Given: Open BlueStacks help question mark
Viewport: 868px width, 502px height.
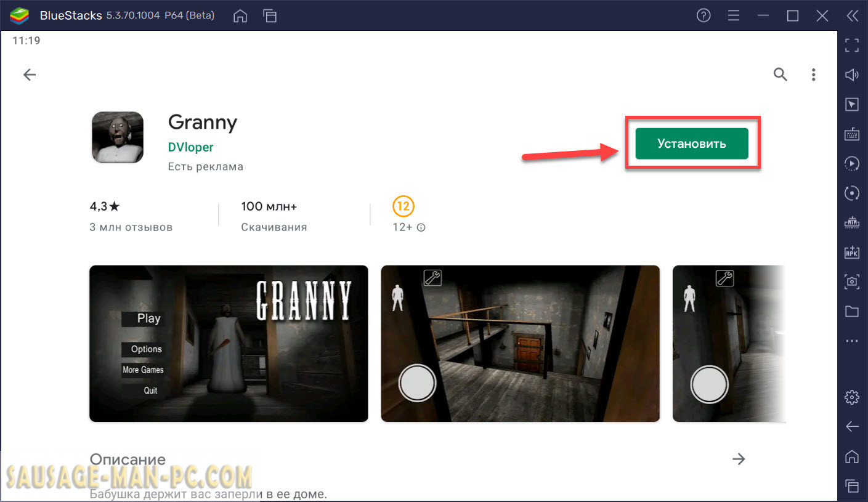Looking at the screenshot, I should (x=704, y=15).
